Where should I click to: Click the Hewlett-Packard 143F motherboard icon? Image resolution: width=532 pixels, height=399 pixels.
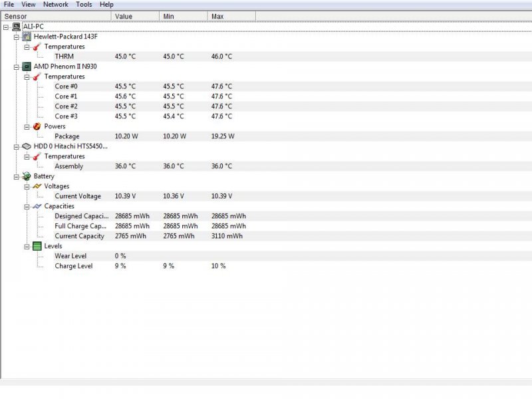click(x=27, y=37)
